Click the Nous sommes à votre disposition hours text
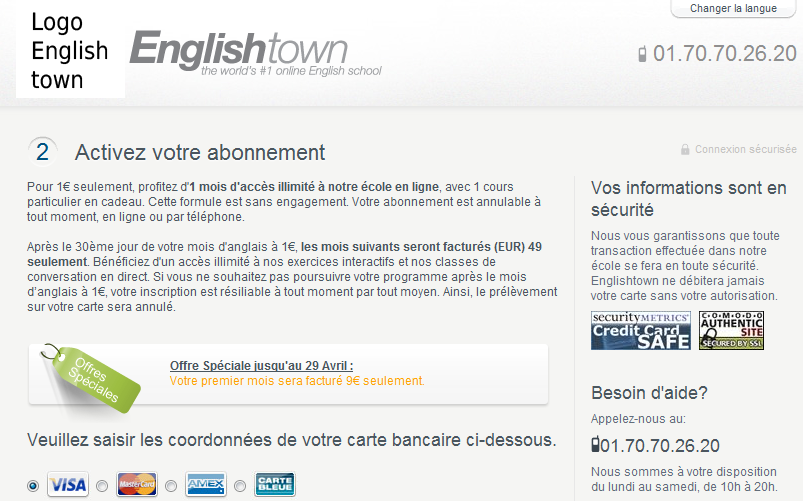 (684, 479)
